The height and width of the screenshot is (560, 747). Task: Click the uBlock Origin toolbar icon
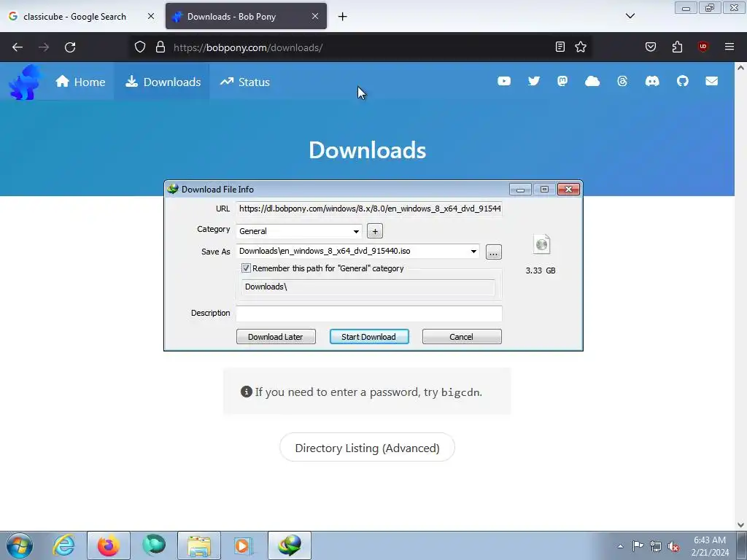click(703, 47)
